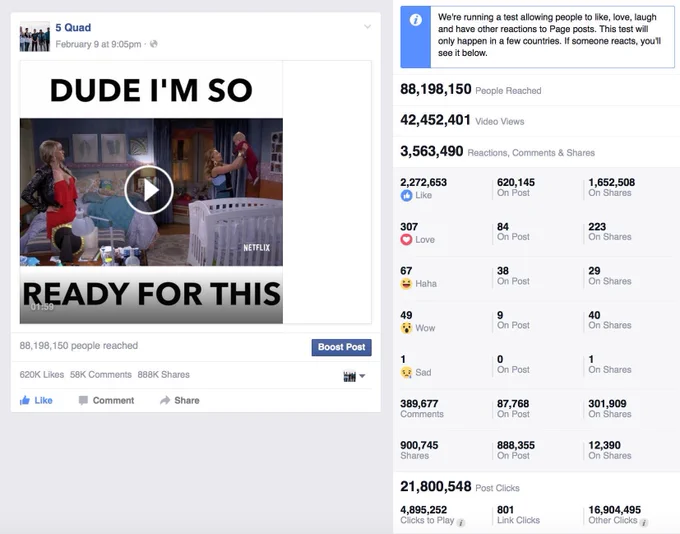Click the blue info icon in notice
The height and width of the screenshot is (534, 680).
coord(415,20)
